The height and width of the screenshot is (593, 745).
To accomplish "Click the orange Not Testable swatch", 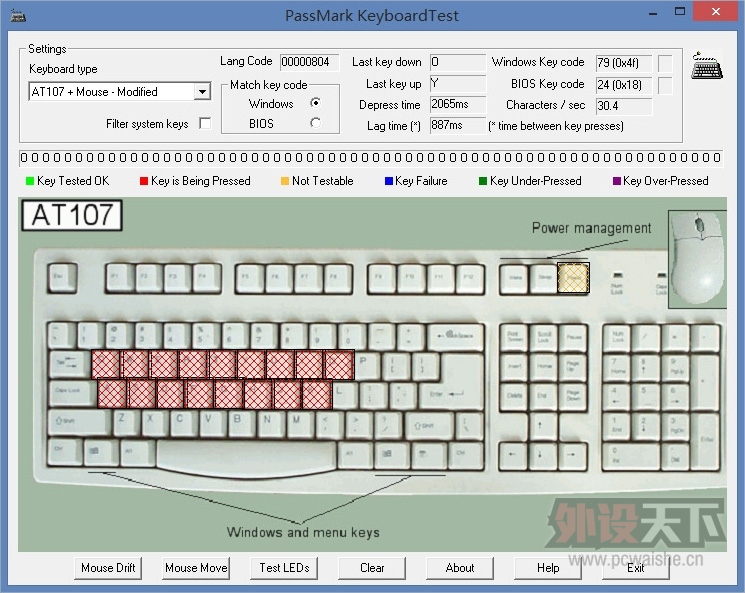I will pyautogui.click(x=285, y=181).
